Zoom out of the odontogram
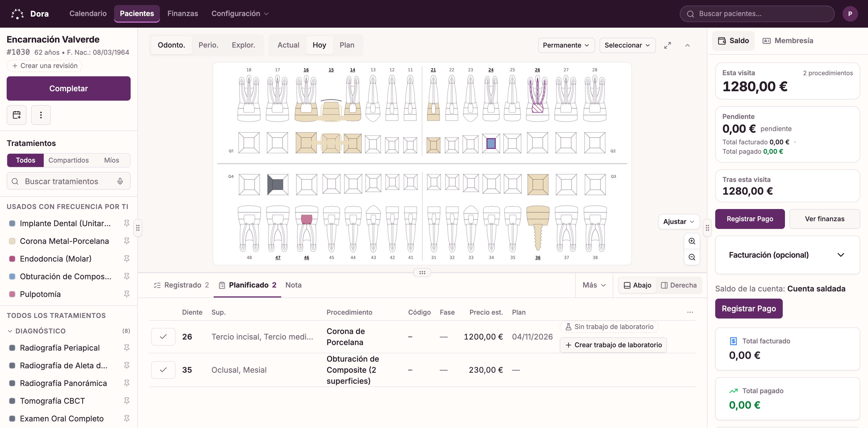 pos(692,257)
